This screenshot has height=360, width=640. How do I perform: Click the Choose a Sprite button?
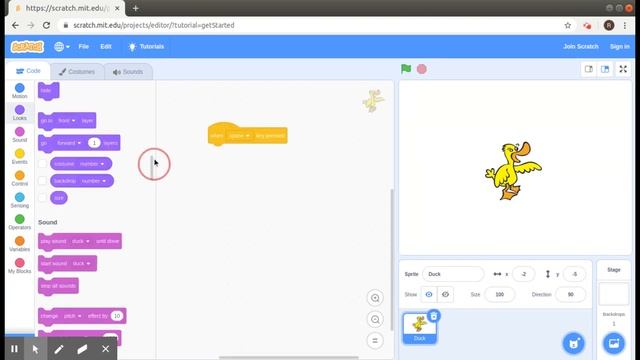573,343
